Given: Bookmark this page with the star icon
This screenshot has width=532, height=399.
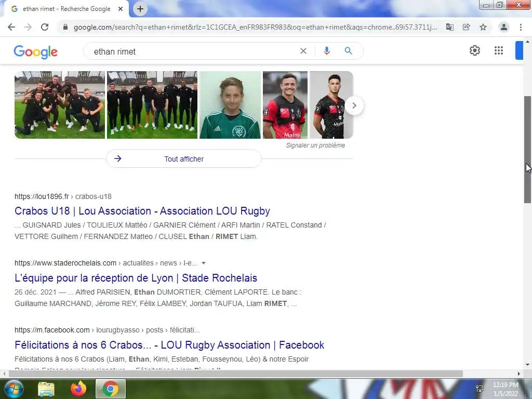Looking at the screenshot, I should point(483,27).
